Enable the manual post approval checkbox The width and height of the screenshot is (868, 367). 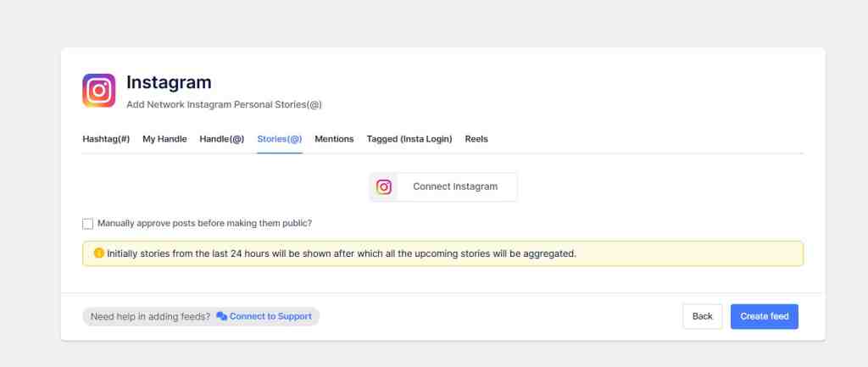(x=88, y=224)
